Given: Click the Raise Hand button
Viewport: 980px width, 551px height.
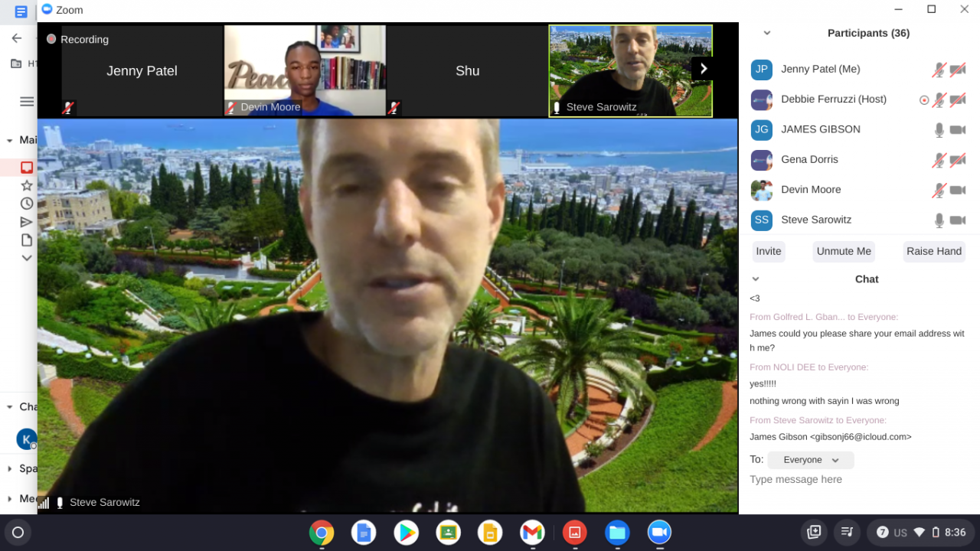Looking at the screenshot, I should (934, 251).
